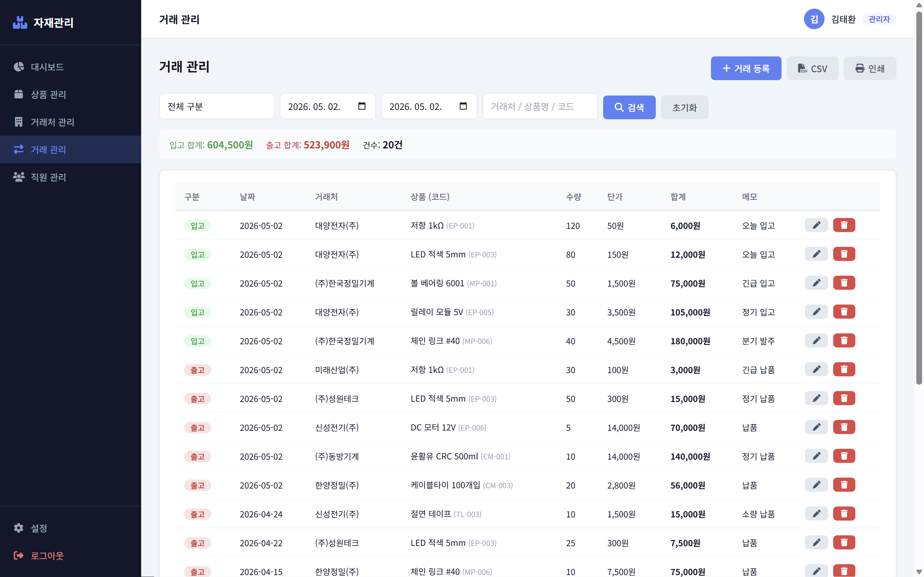Click the trash icon for DC 모터 12V row
The width and height of the screenshot is (924, 577).
pyautogui.click(x=844, y=427)
